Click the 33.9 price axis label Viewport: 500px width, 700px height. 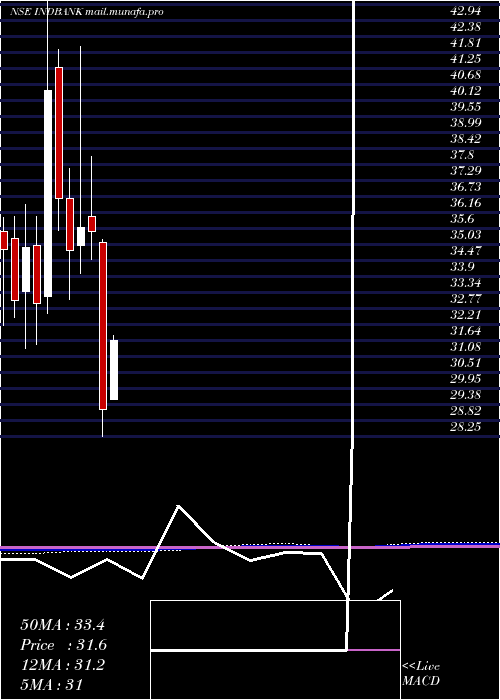(x=462, y=267)
